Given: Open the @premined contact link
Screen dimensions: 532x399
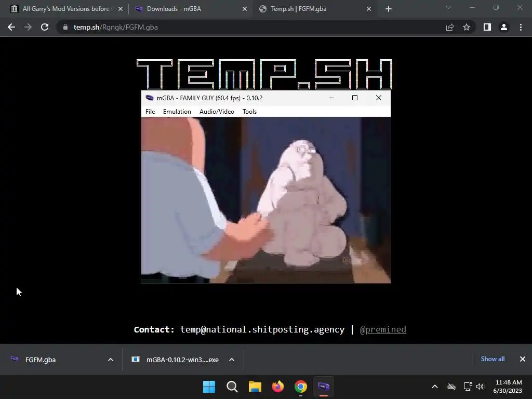Looking at the screenshot, I should point(383,329).
